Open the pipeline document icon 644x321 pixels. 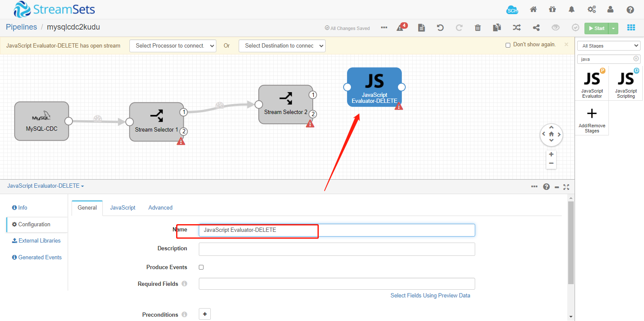point(422,28)
